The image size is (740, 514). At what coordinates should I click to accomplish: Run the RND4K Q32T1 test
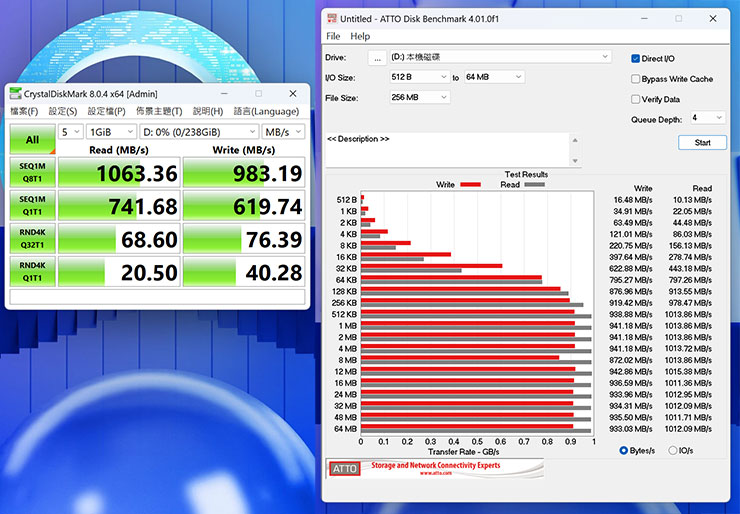click(33, 238)
